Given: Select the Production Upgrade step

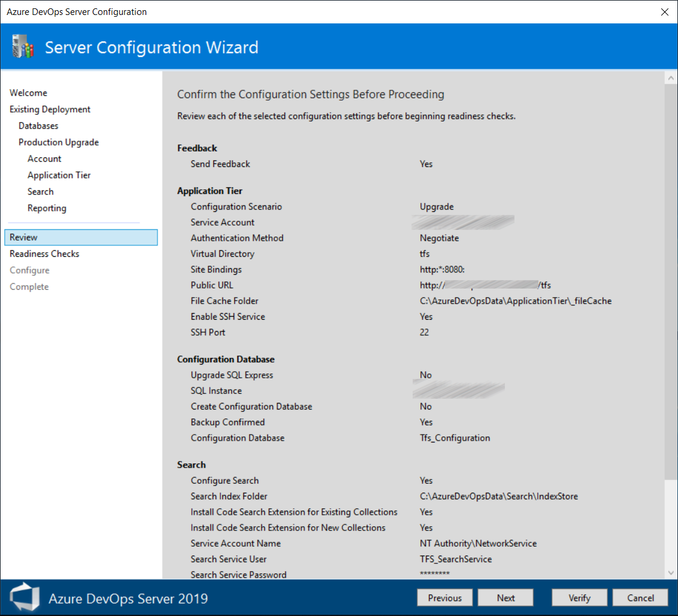Looking at the screenshot, I should [59, 142].
